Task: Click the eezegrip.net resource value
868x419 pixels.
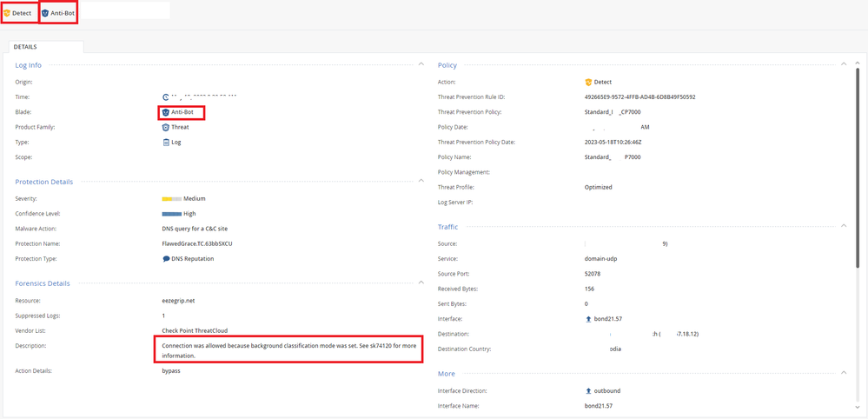Action: point(178,301)
